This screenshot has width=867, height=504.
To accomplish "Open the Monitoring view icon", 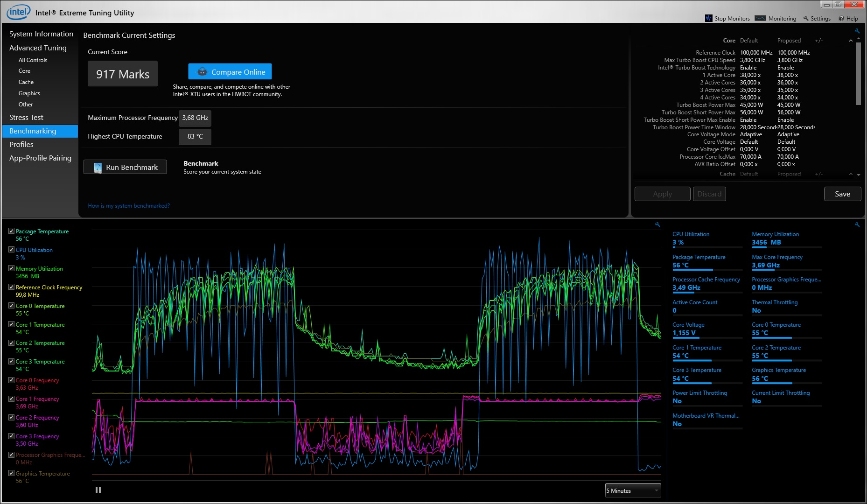I will point(760,18).
